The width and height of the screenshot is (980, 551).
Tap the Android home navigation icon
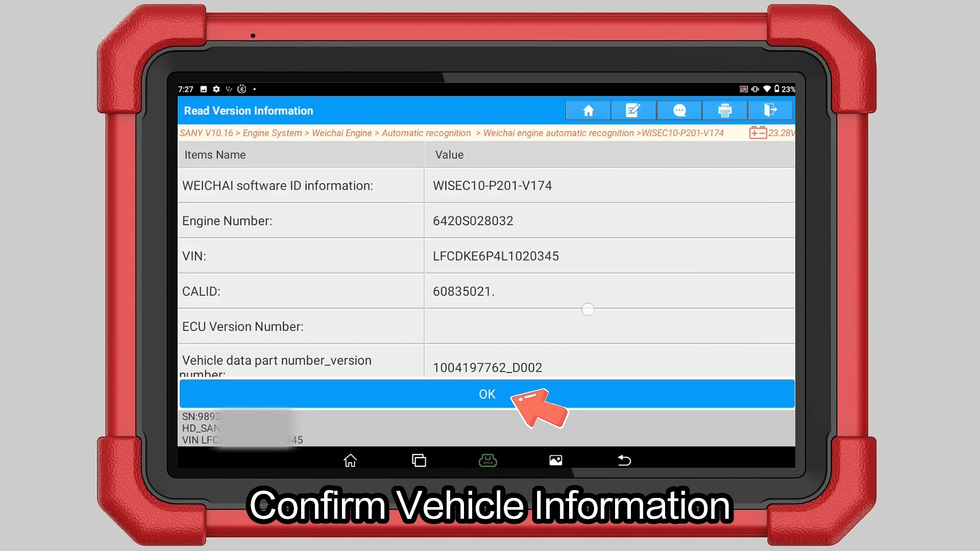click(350, 460)
